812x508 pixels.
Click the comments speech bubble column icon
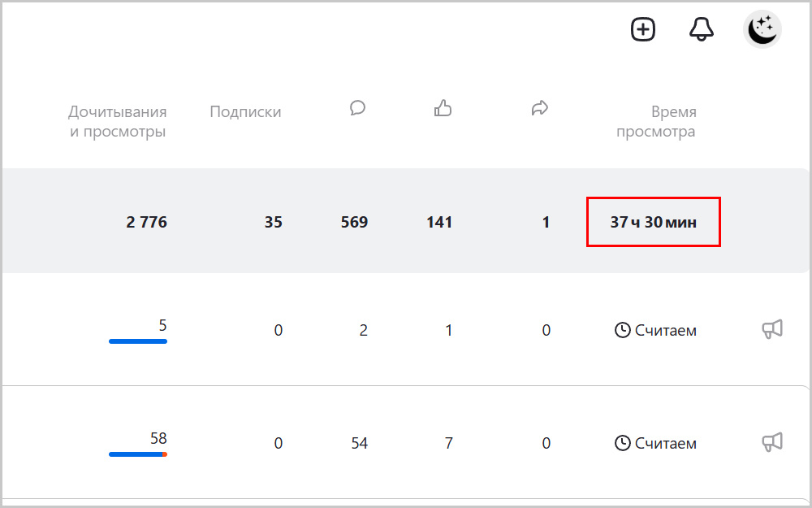coord(357,108)
